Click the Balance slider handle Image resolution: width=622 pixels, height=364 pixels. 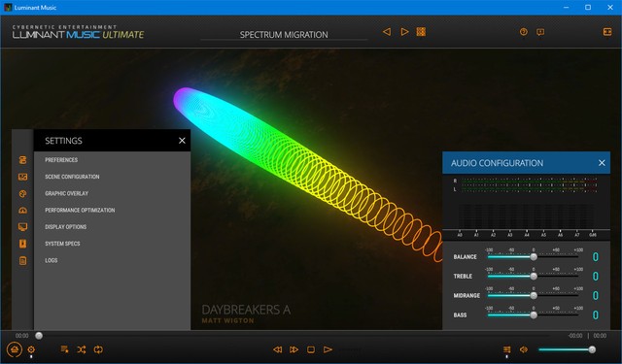[x=534, y=257]
